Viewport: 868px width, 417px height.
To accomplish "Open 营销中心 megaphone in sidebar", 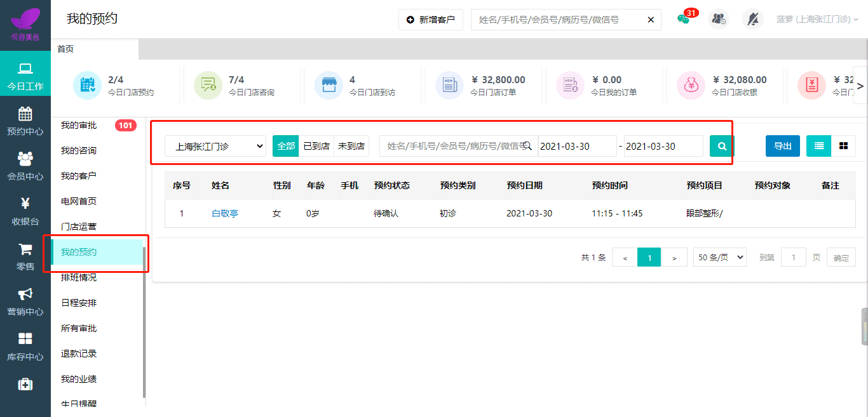I will click(x=25, y=302).
